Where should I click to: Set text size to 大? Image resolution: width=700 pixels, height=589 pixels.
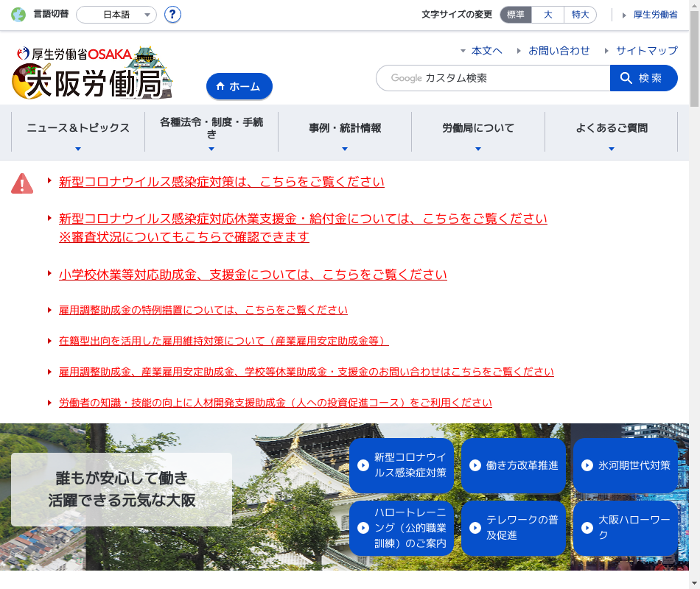548,15
